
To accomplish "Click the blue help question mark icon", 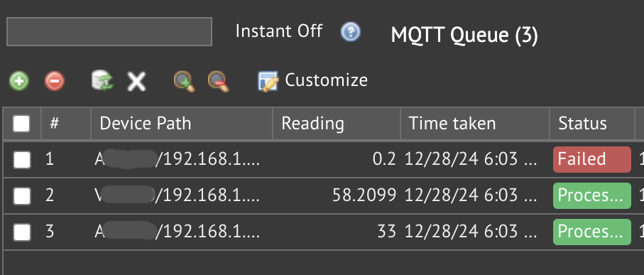I will 350,32.
